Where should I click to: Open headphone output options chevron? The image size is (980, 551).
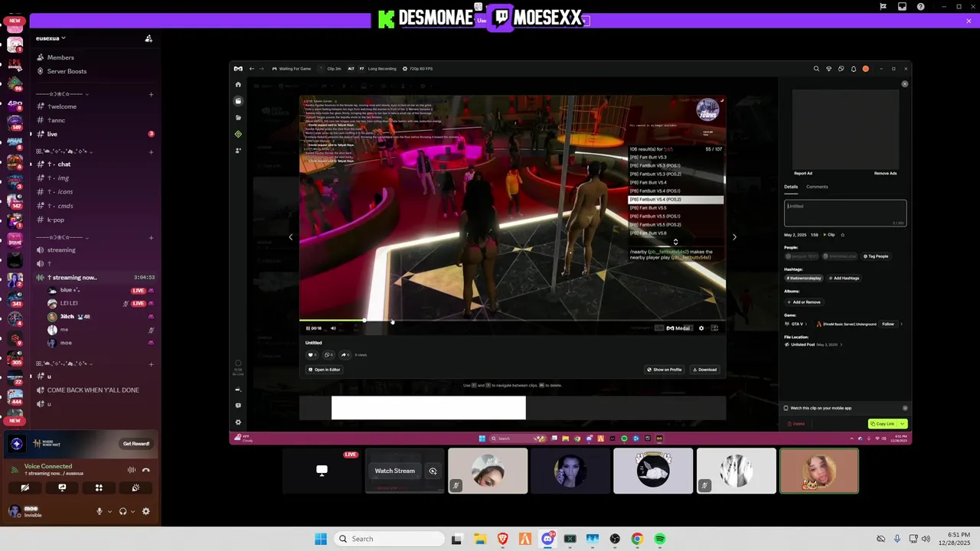(x=132, y=511)
